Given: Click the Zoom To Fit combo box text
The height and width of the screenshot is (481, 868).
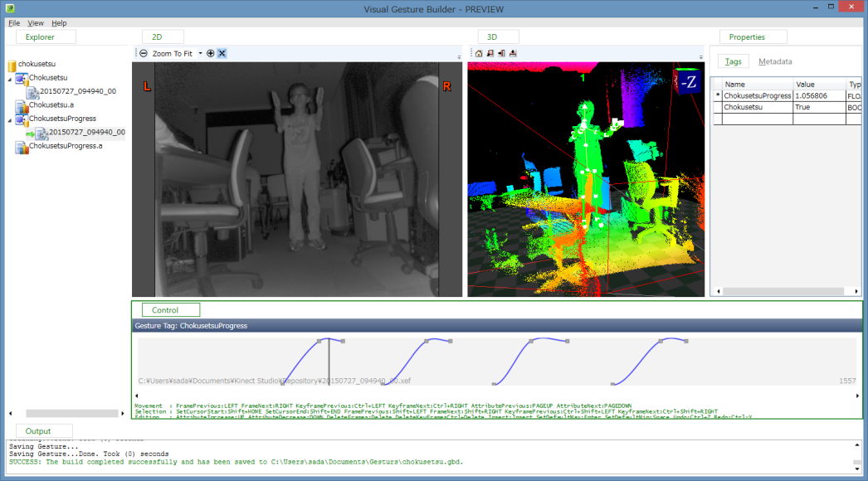Looking at the screenshot, I should click(172, 54).
